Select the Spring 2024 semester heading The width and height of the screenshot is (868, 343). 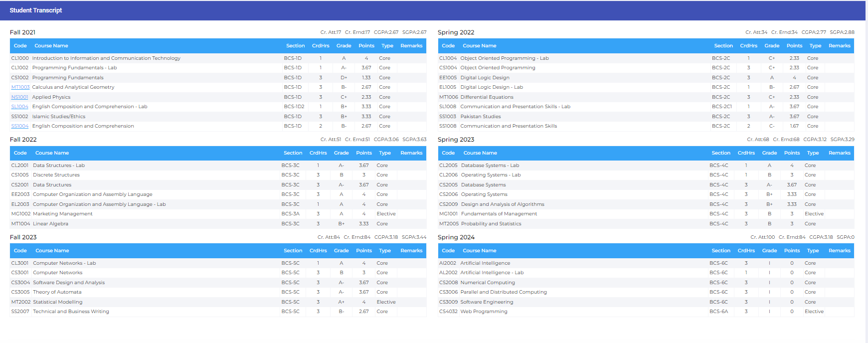pyautogui.click(x=456, y=237)
